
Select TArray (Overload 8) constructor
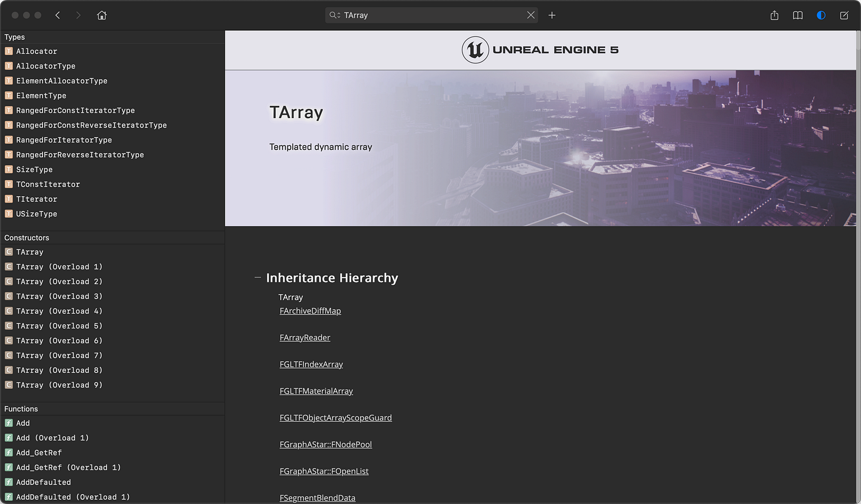tap(112, 370)
